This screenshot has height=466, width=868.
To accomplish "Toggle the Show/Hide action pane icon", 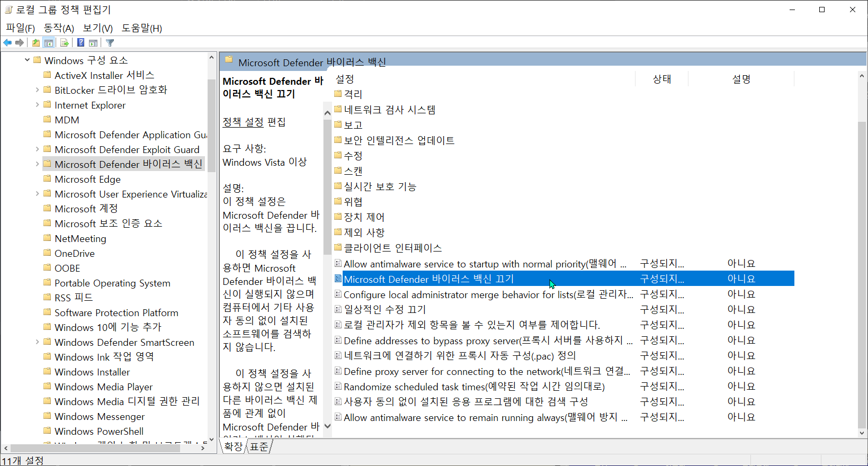I will point(93,43).
